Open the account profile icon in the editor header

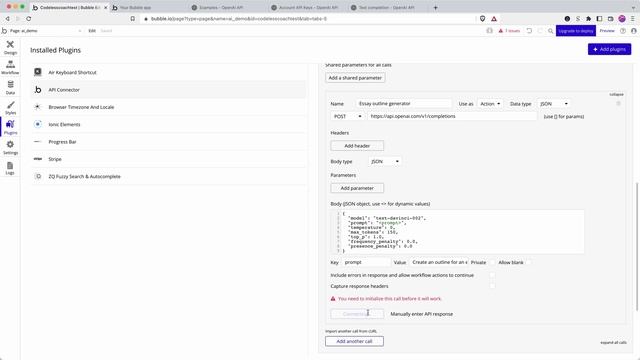633,31
